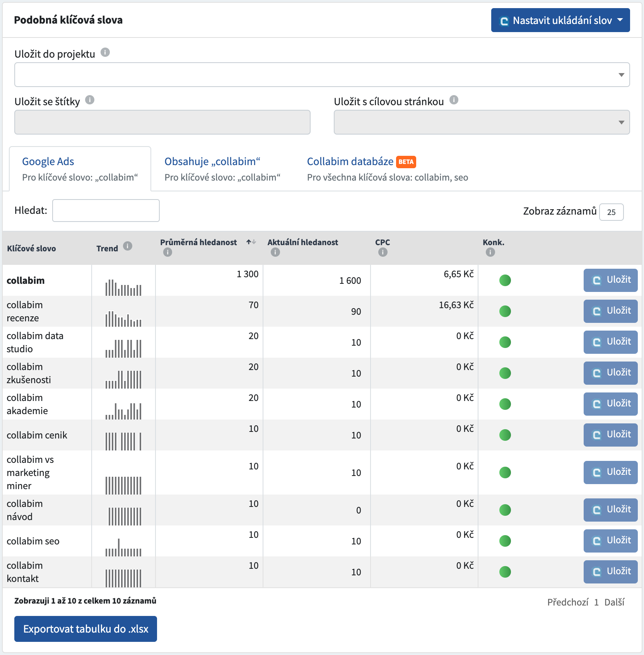Sort by Klíčové slovo column header
Viewport: 644px width, 655px height.
[31, 248]
